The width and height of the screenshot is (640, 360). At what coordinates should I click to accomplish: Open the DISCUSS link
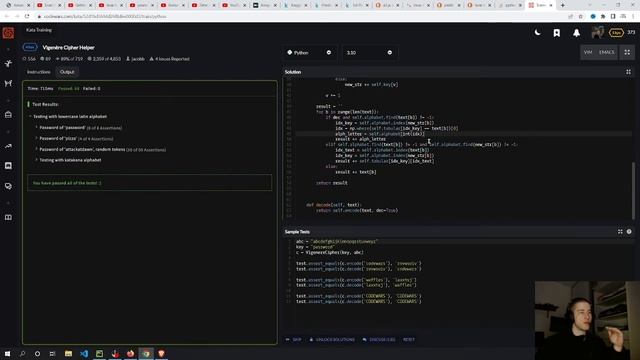click(379, 340)
